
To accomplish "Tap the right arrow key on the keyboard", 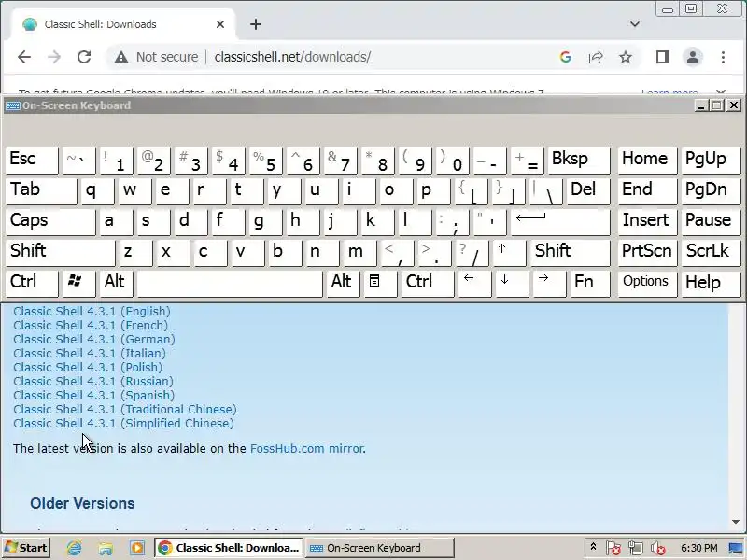I will (548, 284).
